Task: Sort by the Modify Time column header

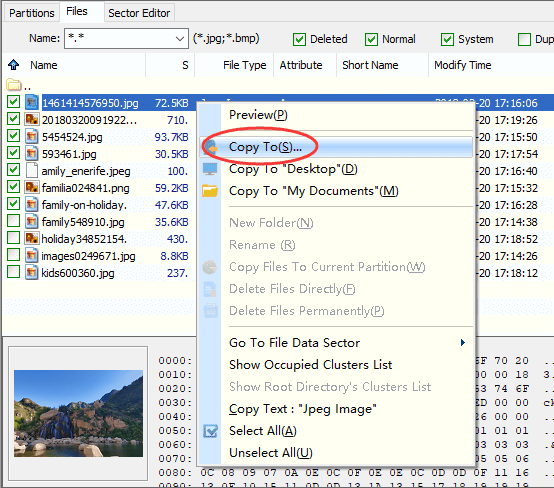Action: [x=462, y=65]
